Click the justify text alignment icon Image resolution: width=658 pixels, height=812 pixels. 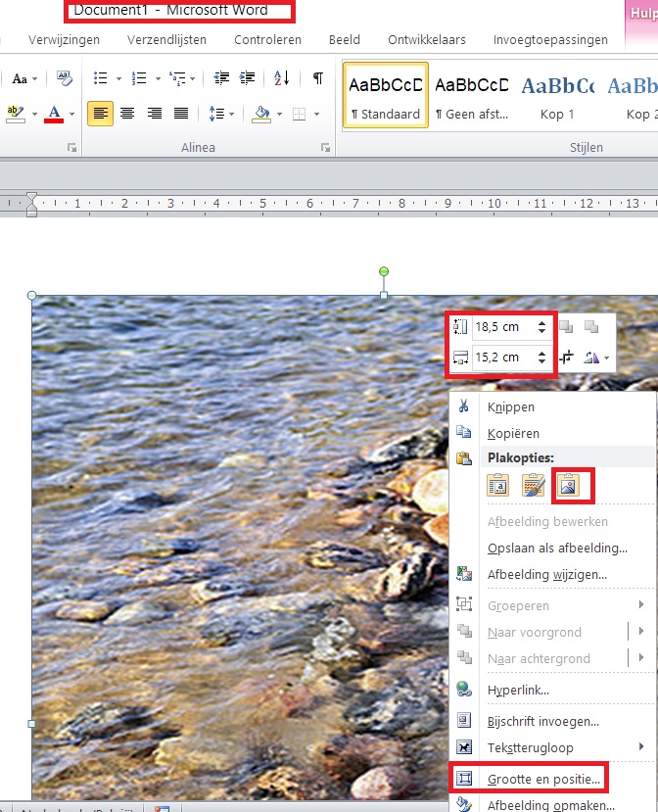tap(180, 114)
